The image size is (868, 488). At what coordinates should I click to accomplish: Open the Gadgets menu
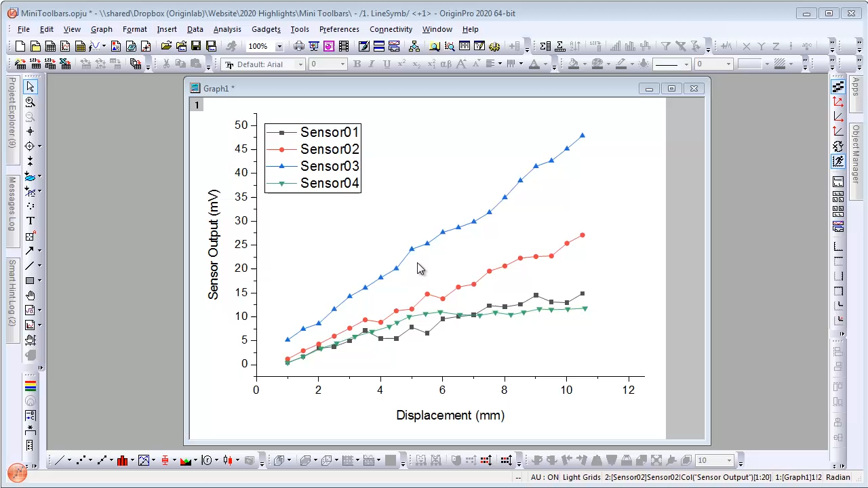pyautogui.click(x=266, y=29)
